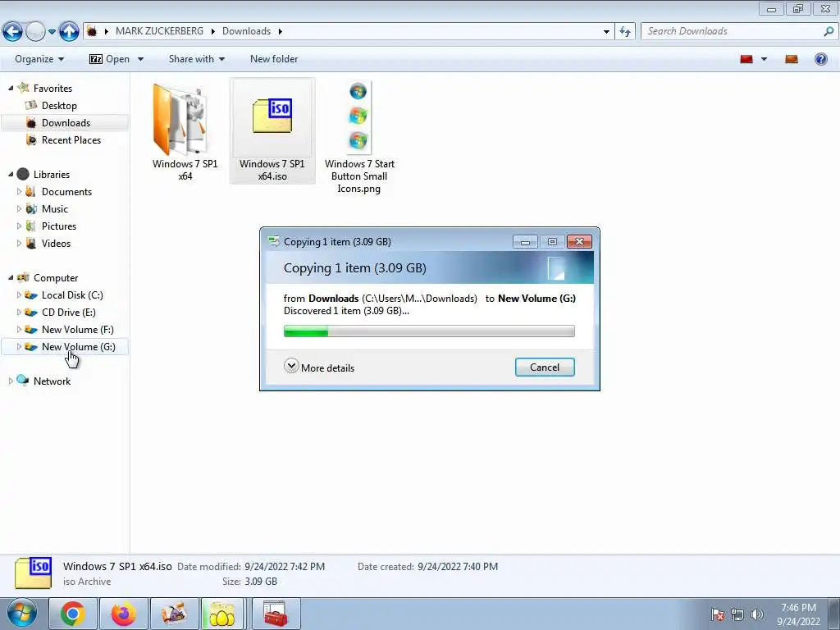Click the copy progress bar
The image size is (840, 630).
point(429,331)
